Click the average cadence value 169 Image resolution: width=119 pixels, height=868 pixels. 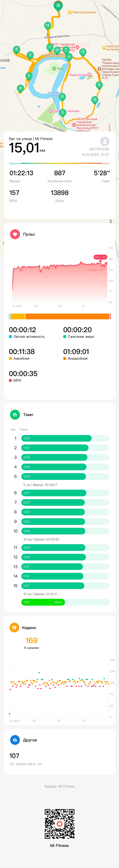pyautogui.click(x=31, y=640)
